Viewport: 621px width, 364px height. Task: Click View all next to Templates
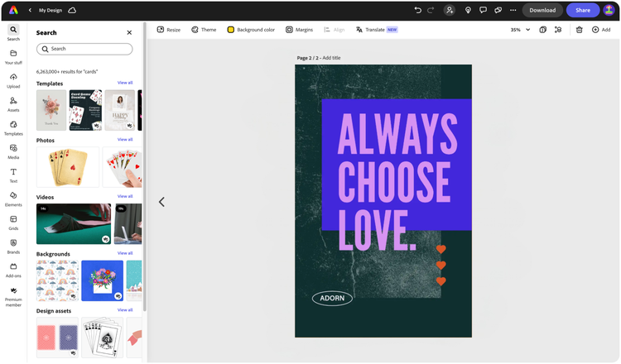click(125, 83)
